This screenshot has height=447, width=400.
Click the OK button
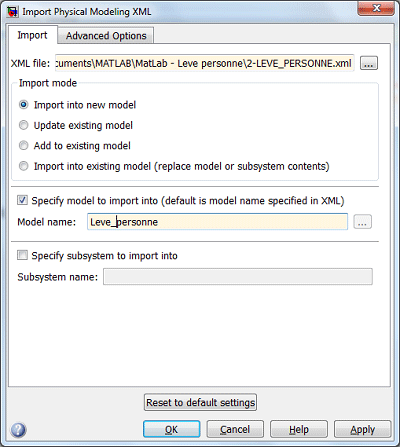[171, 429]
